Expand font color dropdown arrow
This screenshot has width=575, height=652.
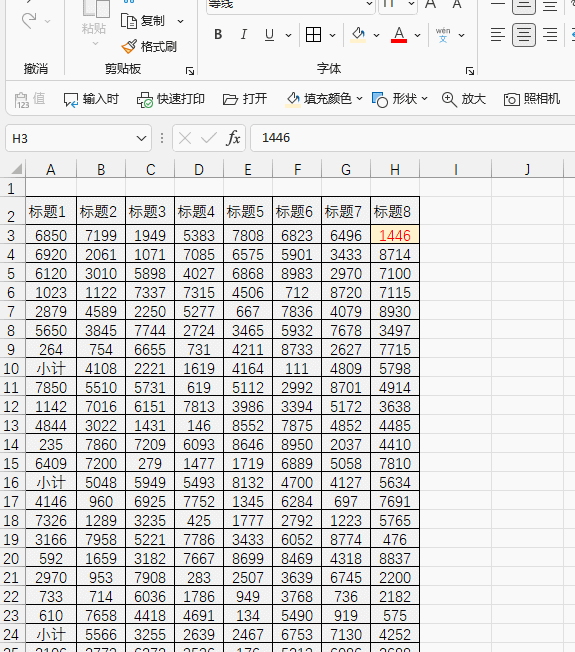tap(417, 35)
